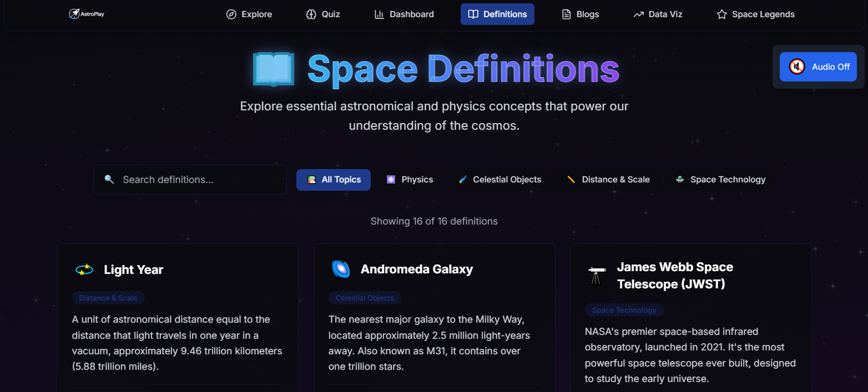Navigate to Blogs
The height and width of the screenshot is (392, 868).
click(x=581, y=14)
